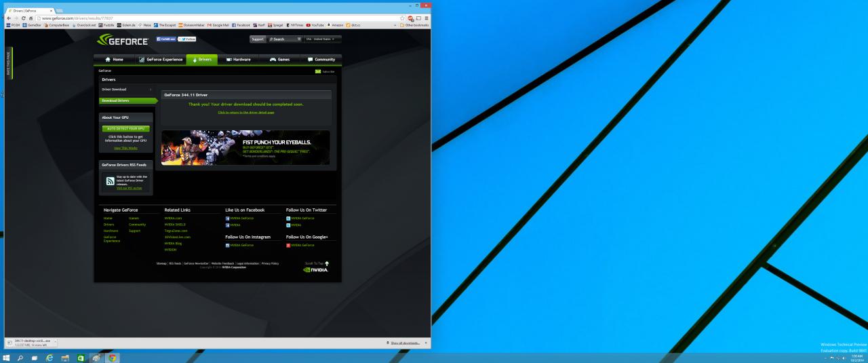Image resolution: width=868 pixels, height=363 pixels.
Task: Click the browser Home button
Action: pos(31,18)
